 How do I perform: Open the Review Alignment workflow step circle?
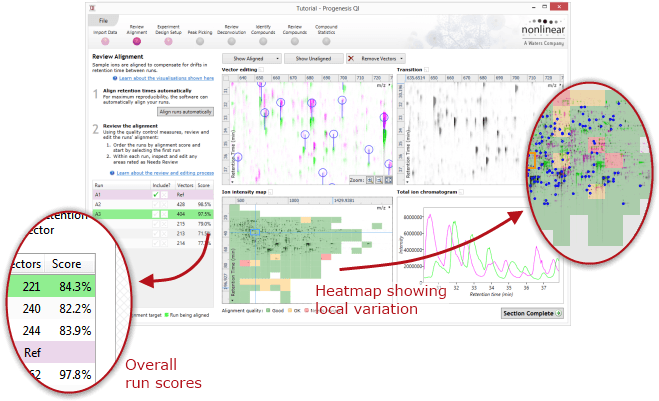pos(137,41)
